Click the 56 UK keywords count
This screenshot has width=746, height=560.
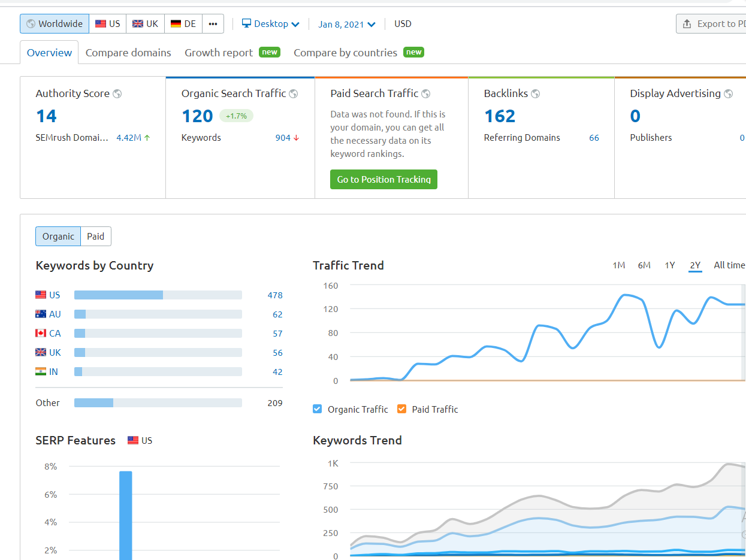[x=277, y=353]
